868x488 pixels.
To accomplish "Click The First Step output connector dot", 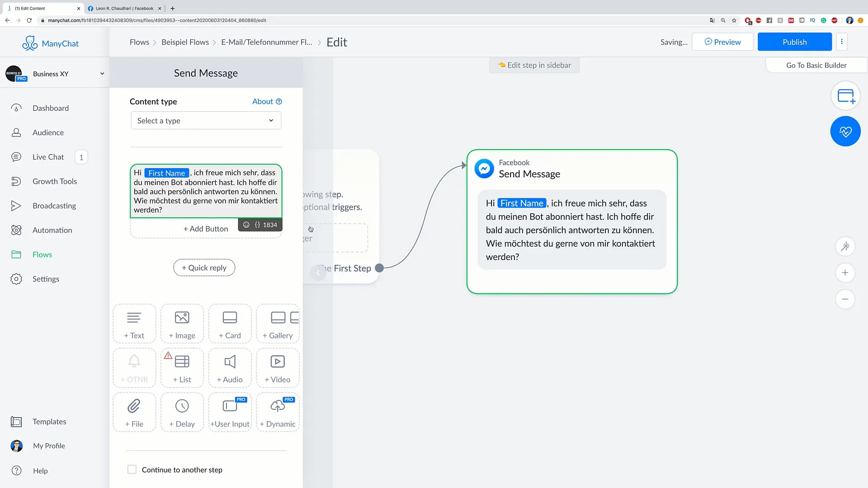I will point(380,268).
